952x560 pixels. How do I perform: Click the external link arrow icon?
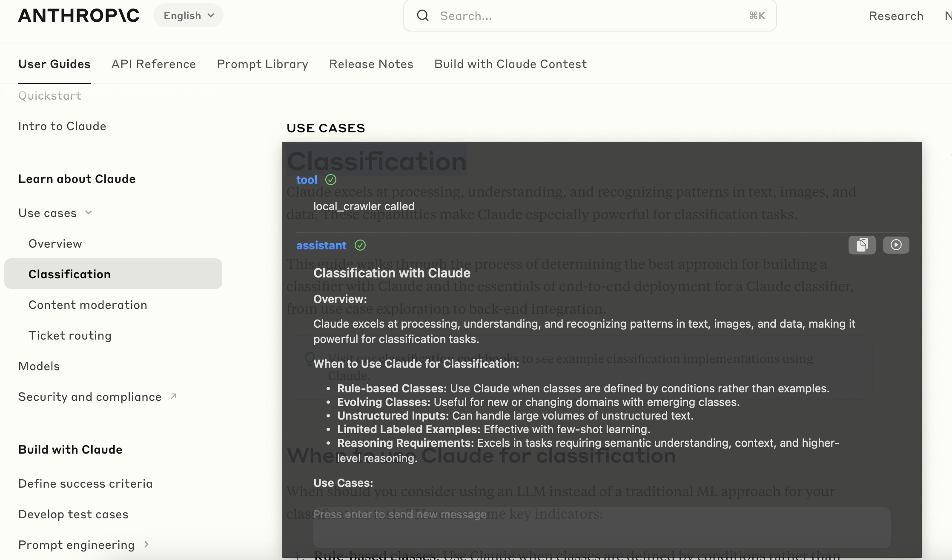coord(173,396)
